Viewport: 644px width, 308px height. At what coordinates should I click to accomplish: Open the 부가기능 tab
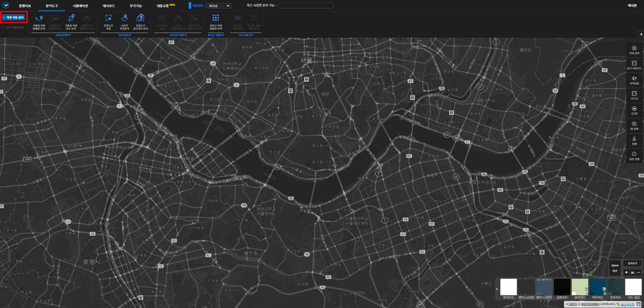click(136, 6)
